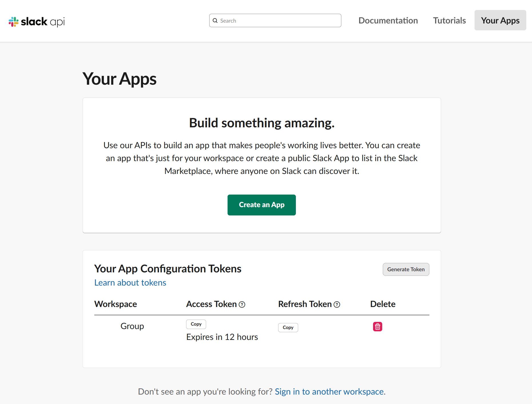
Task: Click the Slack API logo
Action: [37, 22]
